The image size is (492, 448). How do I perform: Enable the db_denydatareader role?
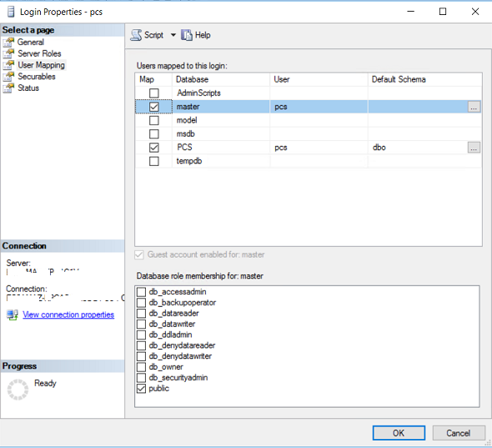141,345
